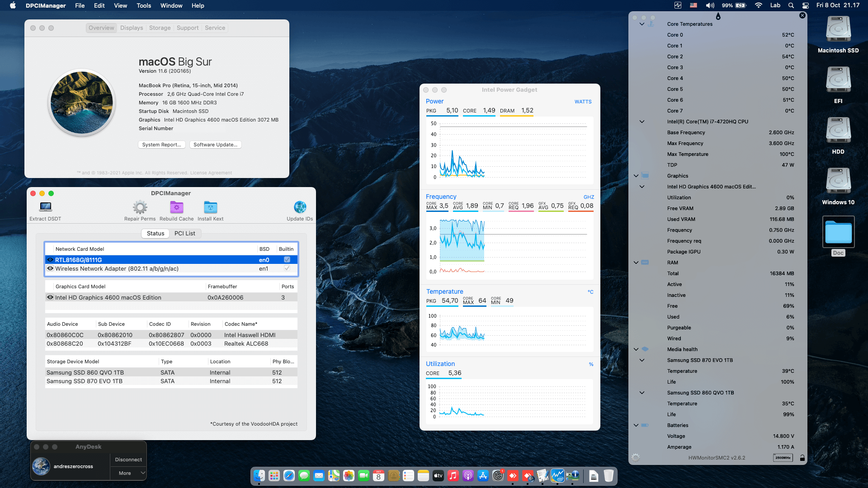
Task: Click the Update IDs globe icon
Action: (x=300, y=207)
